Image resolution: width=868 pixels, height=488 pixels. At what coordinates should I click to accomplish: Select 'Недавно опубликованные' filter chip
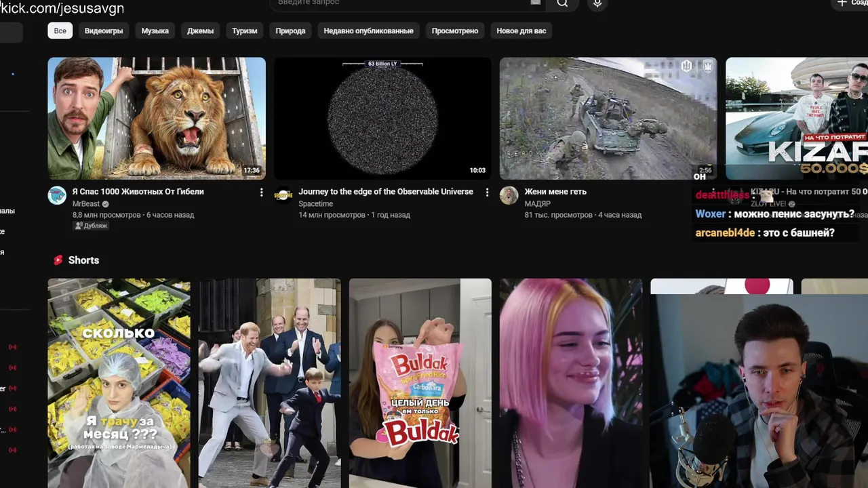(x=368, y=30)
